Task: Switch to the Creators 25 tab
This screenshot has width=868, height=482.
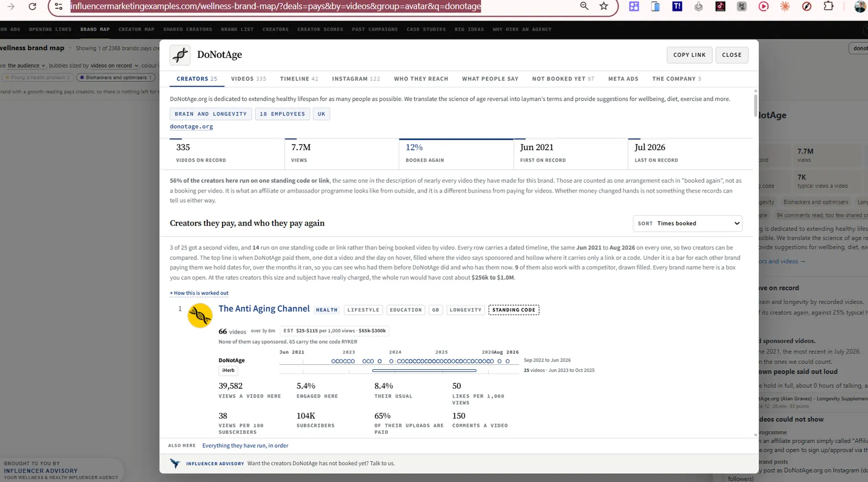Action: tap(196, 79)
